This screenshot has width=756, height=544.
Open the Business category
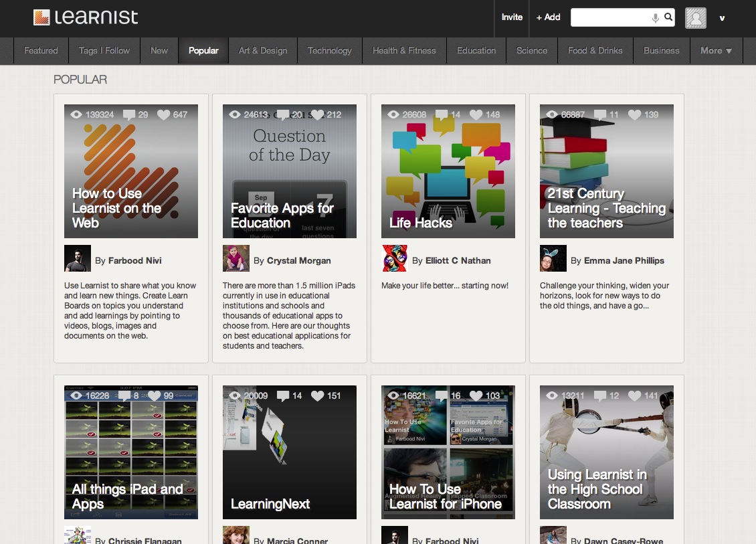[662, 51]
